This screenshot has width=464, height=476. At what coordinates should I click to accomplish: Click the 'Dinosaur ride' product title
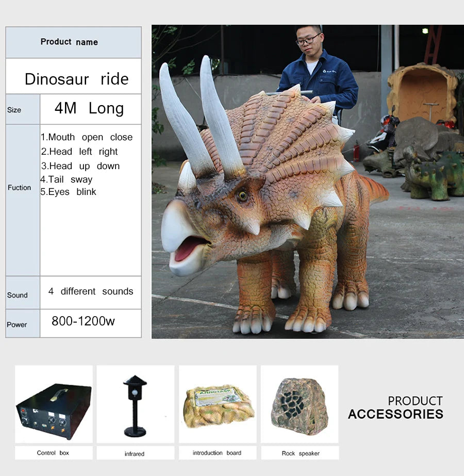[76, 79]
